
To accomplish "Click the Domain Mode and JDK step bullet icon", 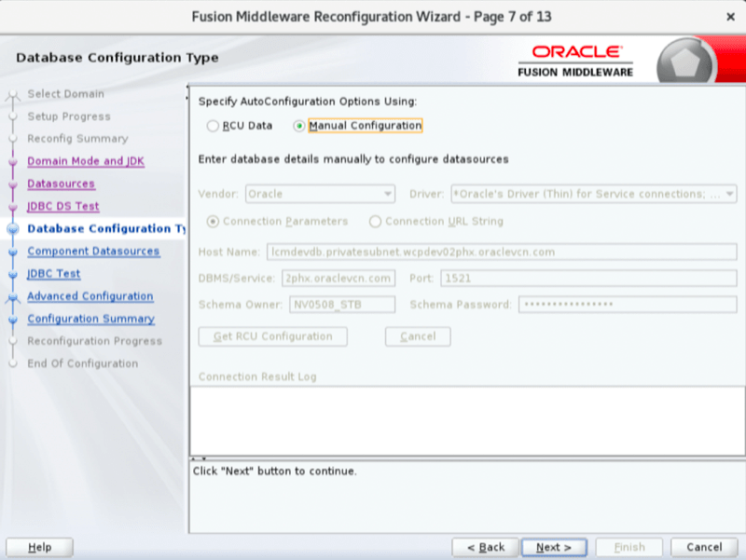I will 13,161.
